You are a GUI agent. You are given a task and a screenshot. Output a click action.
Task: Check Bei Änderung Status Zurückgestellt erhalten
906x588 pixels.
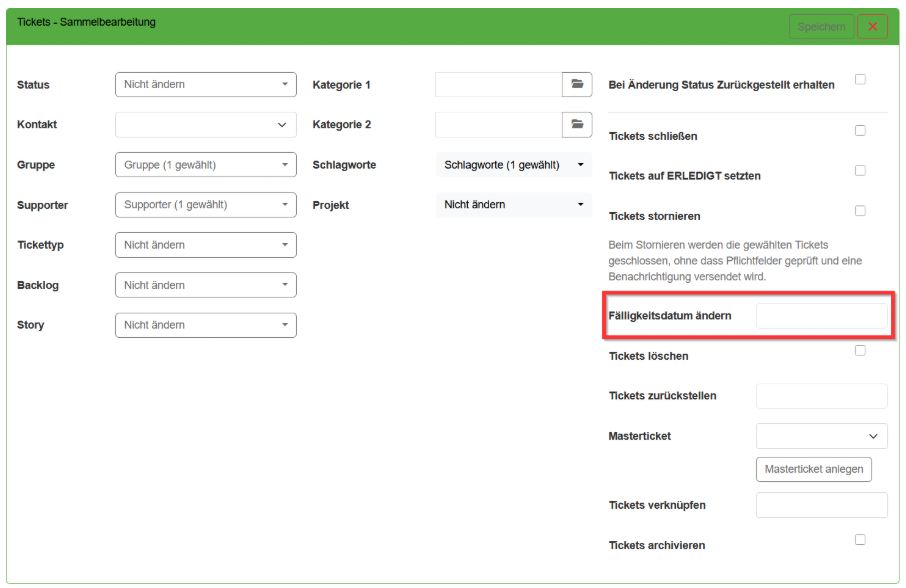coord(860,80)
